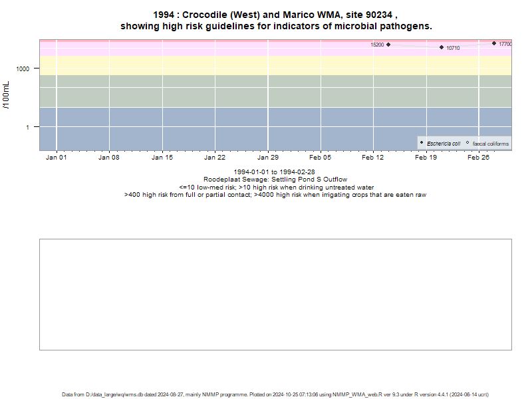Click the Escherichia coli legend marker
This screenshot has width=532, height=399.
tap(422, 142)
